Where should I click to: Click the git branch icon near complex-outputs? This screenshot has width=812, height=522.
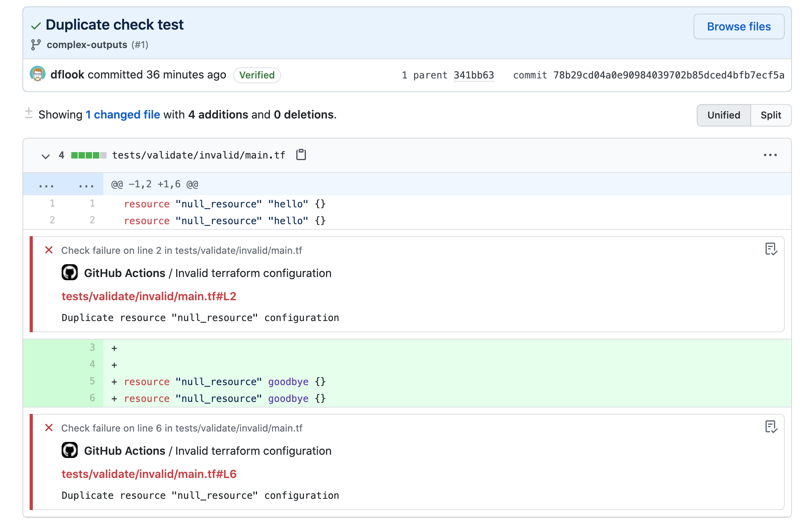[x=36, y=45]
